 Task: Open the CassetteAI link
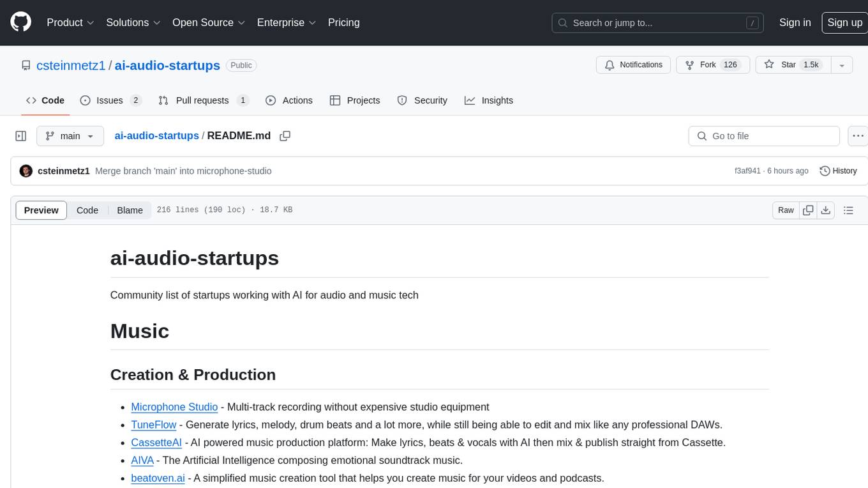coord(156,443)
